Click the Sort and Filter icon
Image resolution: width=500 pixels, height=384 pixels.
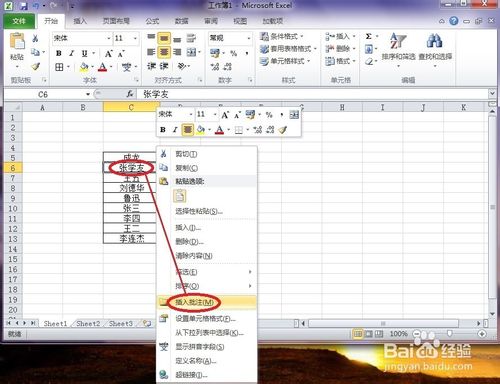click(x=398, y=42)
